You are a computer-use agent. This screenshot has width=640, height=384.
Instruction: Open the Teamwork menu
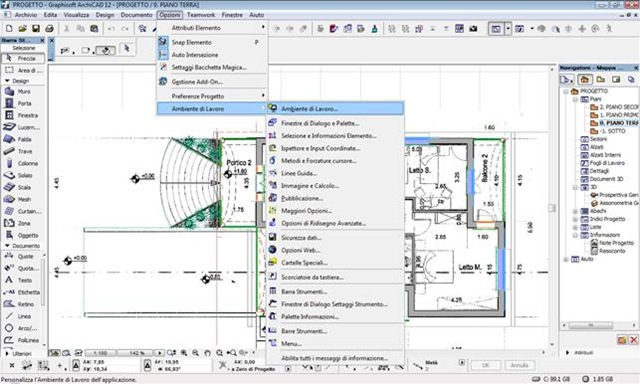click(x=201, y=15)
